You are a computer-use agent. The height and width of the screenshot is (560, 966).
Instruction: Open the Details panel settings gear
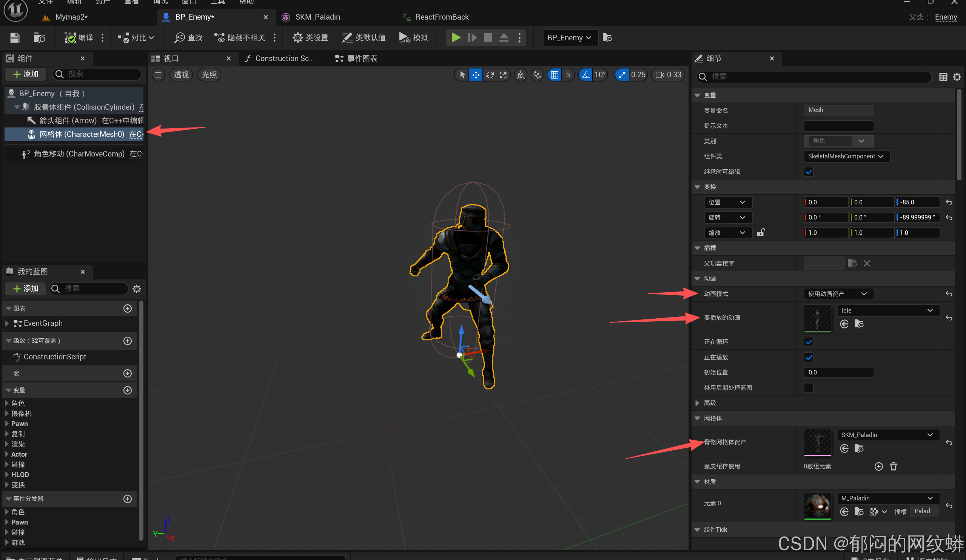957,77
